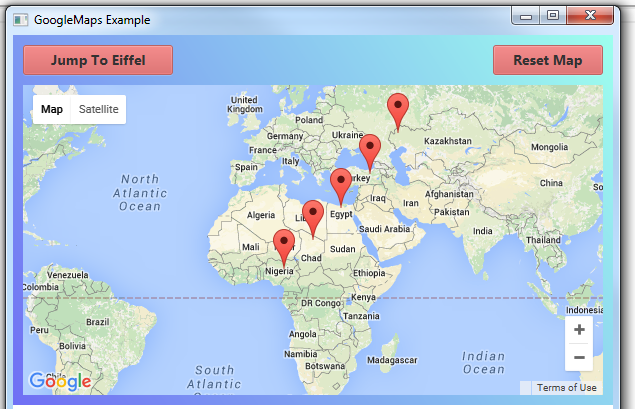Click the Tanzania label
635x409 pixels.
(x=361, y=316)
